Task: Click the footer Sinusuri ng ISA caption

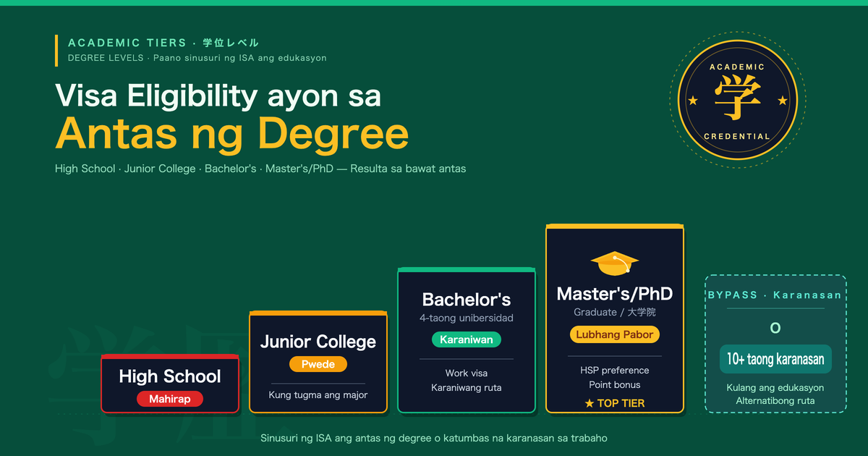Action: [x=434, y=438]
